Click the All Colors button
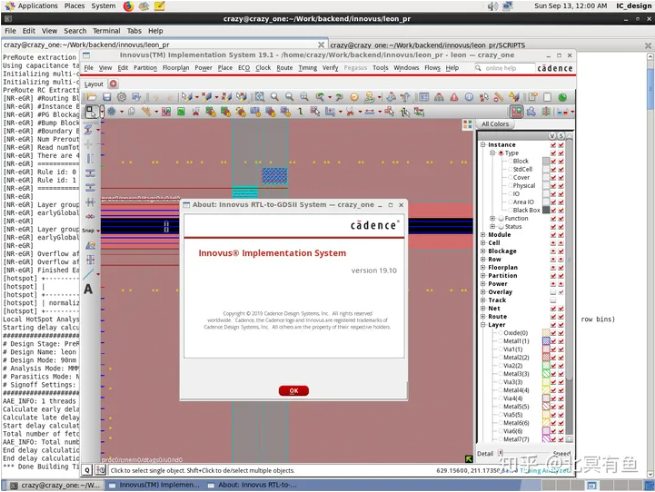The image size is (655, 492). click(x=495, y=124)
